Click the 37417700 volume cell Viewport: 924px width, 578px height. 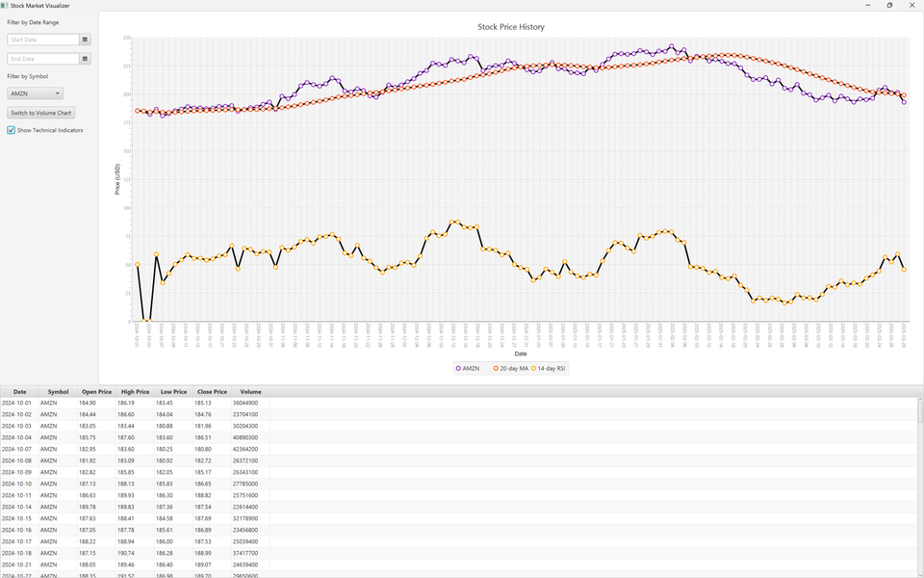(250, 553)
